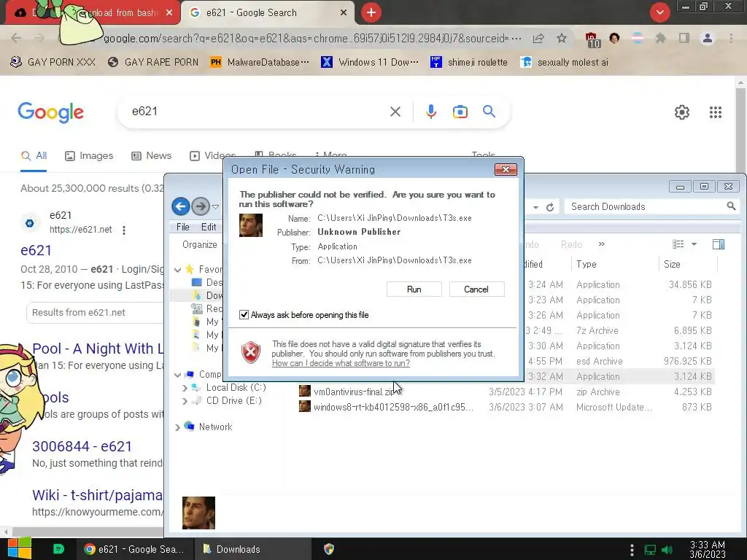Click the Windows Start button
Image resolution: width=747 pixels, height=560 pixels.
pos(20,548)
